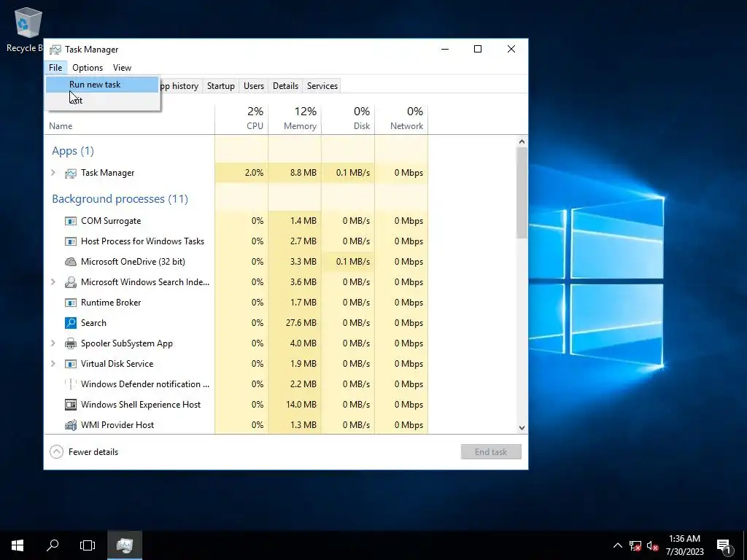Viewport: 747px width, 560px height.
Task: Expand the Virtual Disk Service row
Action: [x=53, y=364]
